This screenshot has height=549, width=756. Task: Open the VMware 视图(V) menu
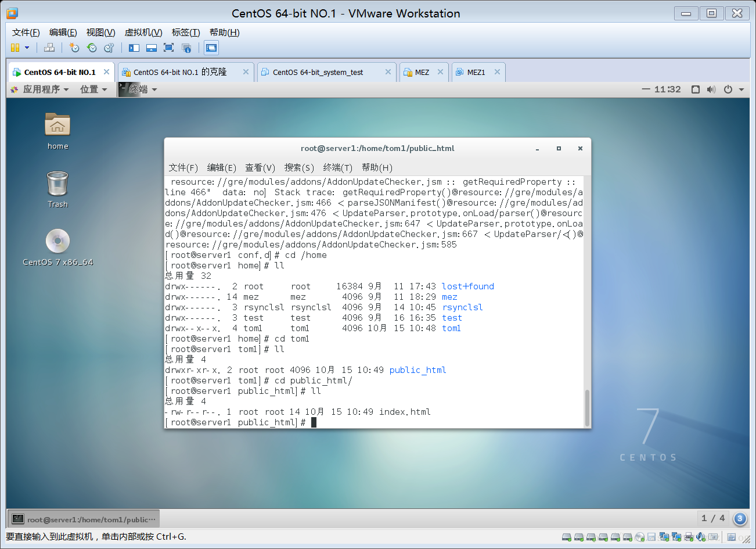[100, 33]
